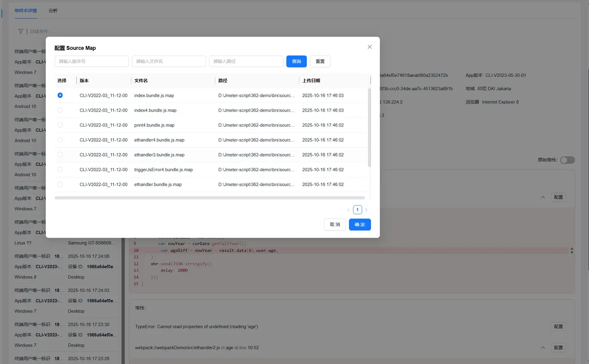Confirm with the 确定 button
Screen dimensions: 589x364
point(360,225)
